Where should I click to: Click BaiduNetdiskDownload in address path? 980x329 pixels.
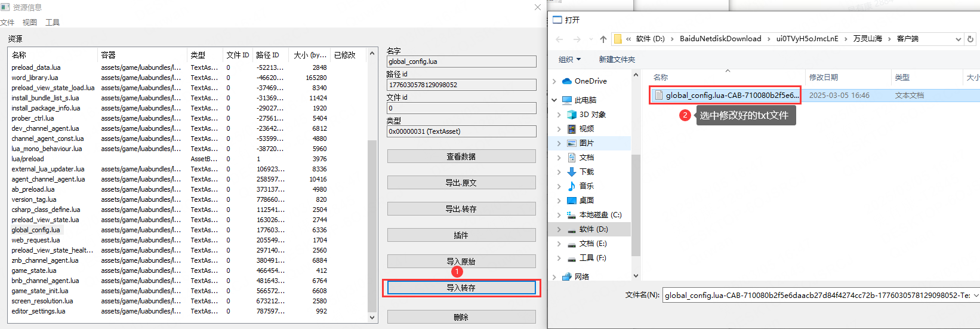click(x=720, y=39)
